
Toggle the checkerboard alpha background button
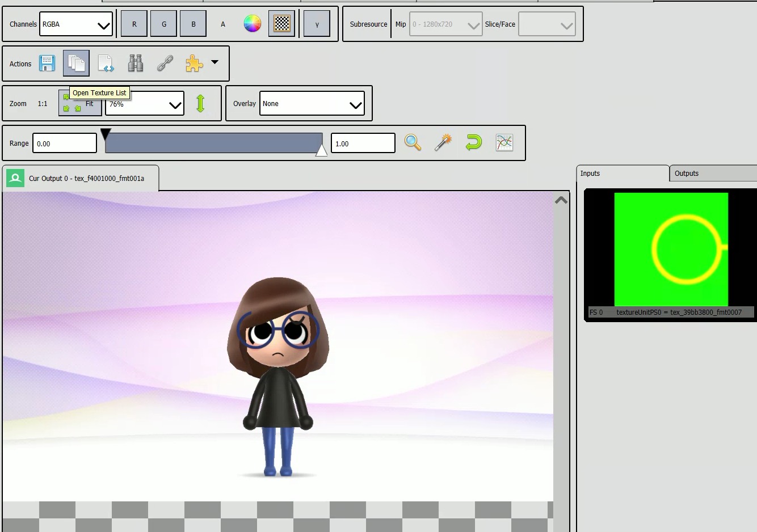click(x=282, y=24)
